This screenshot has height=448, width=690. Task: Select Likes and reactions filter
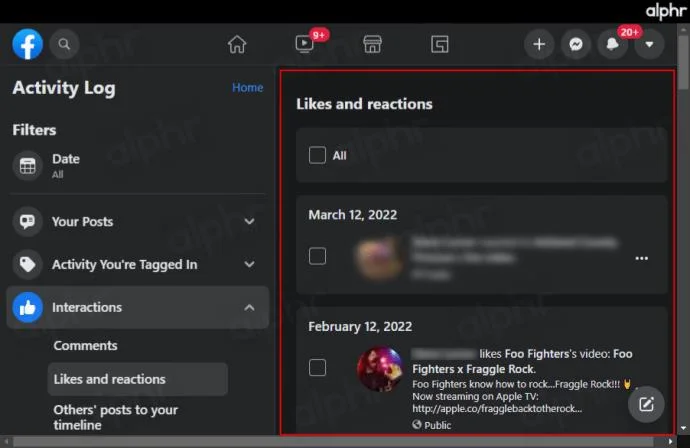pyautogui.click(x=137, y=379)
